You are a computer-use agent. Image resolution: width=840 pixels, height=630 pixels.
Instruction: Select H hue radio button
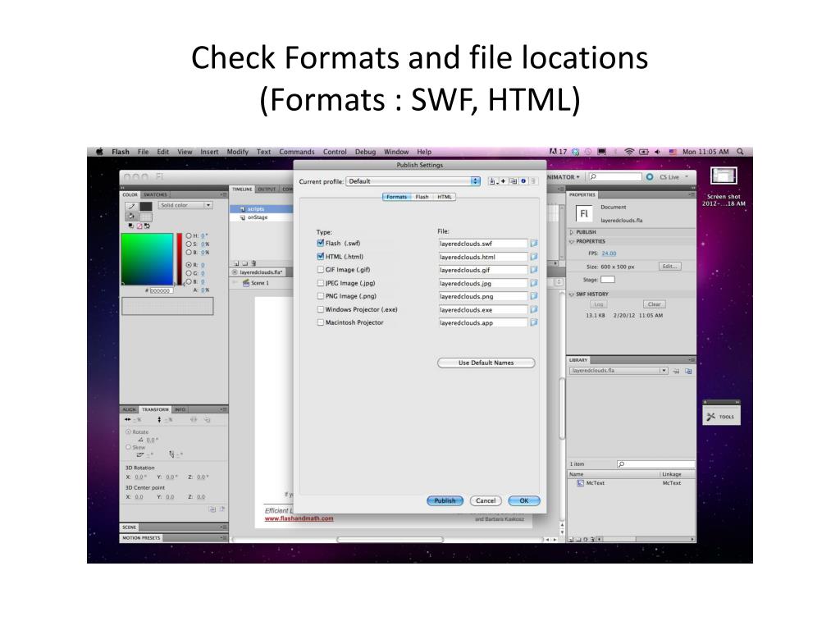(189, 235)
